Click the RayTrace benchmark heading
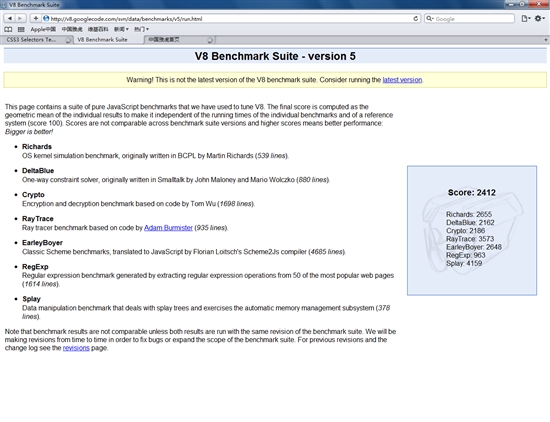Screen dimensions: 550x422 38,219
